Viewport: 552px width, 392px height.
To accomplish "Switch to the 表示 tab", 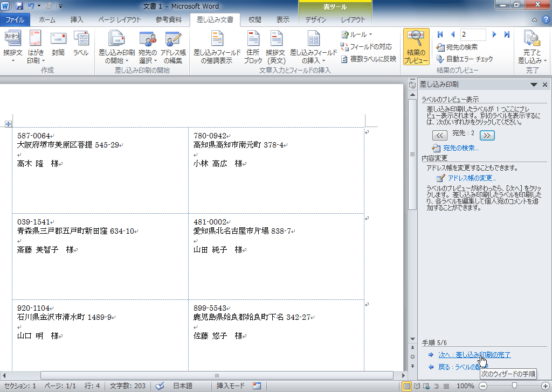I will (282, 20).
